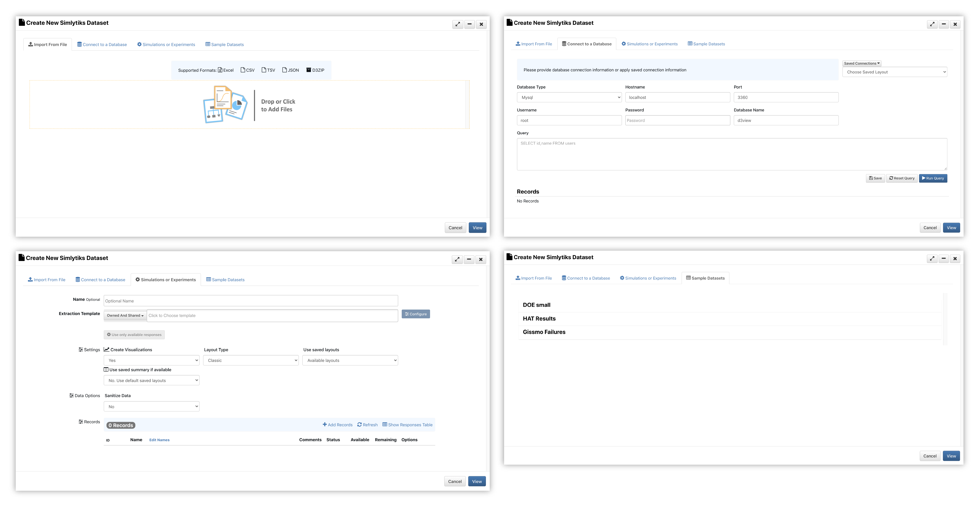
Task: Close the Sample Datasets window
Action: coord(955,259)
